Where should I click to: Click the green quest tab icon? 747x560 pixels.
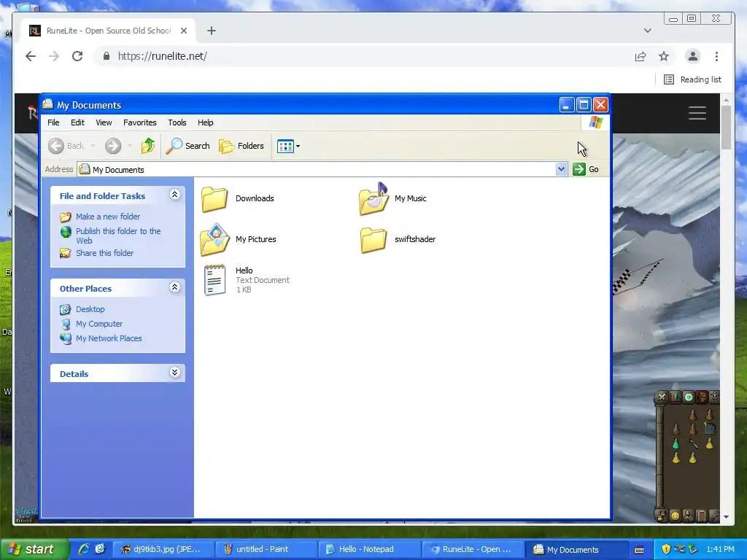689,397
